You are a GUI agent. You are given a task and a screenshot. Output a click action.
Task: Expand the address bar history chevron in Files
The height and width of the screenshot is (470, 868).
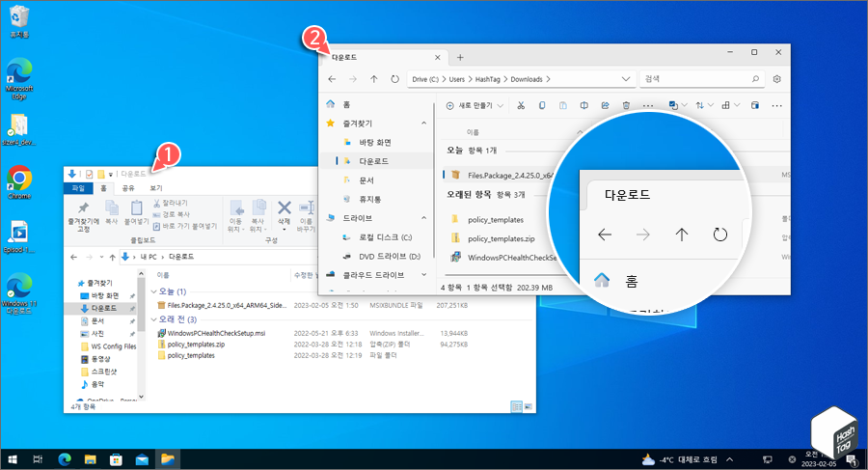coord(626,79)
